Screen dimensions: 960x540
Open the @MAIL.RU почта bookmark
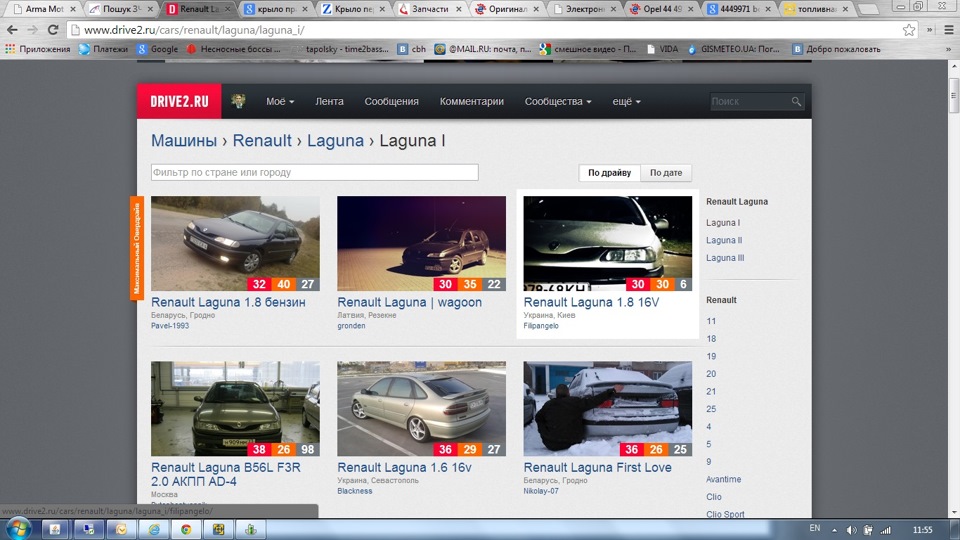coord(483,49)
